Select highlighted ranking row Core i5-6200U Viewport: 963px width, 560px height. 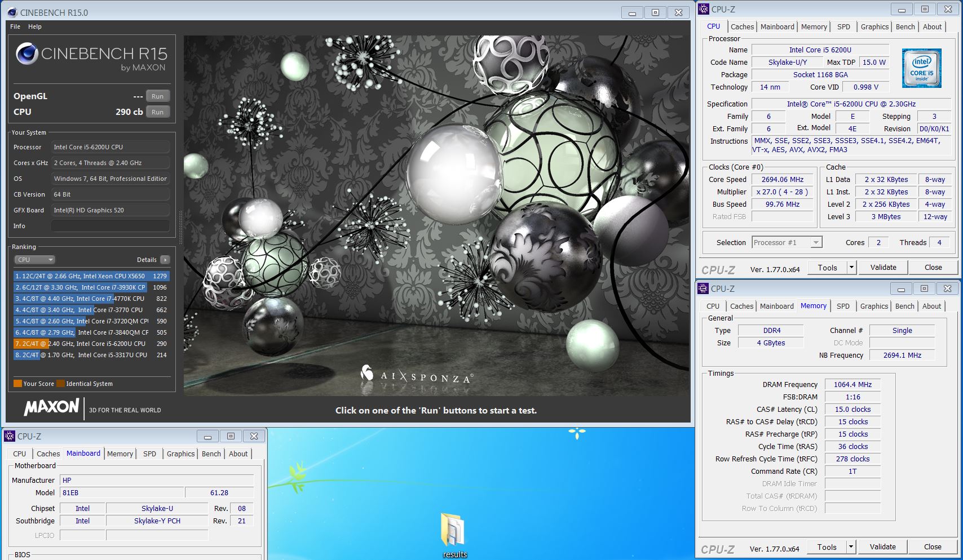click(91, 344)
